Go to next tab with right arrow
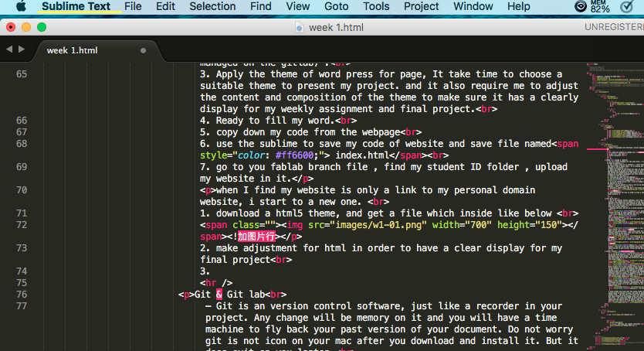The width and height of the screenshot is (644, 351). [x=22, y=49]
